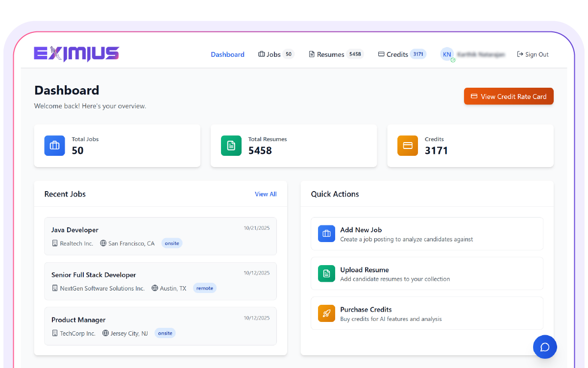Click the green Total Resumes document icon
Viewport: 588px width, 368px height.
point(231,146)
